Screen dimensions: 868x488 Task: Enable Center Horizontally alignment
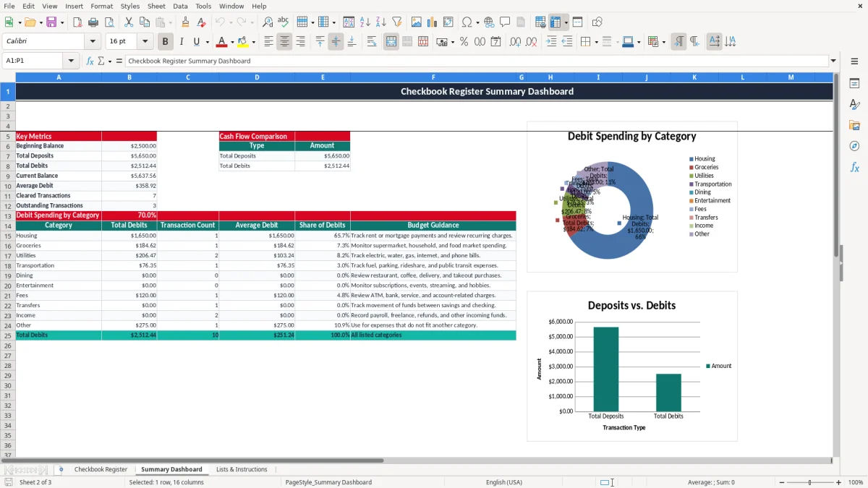pos(284,42)
